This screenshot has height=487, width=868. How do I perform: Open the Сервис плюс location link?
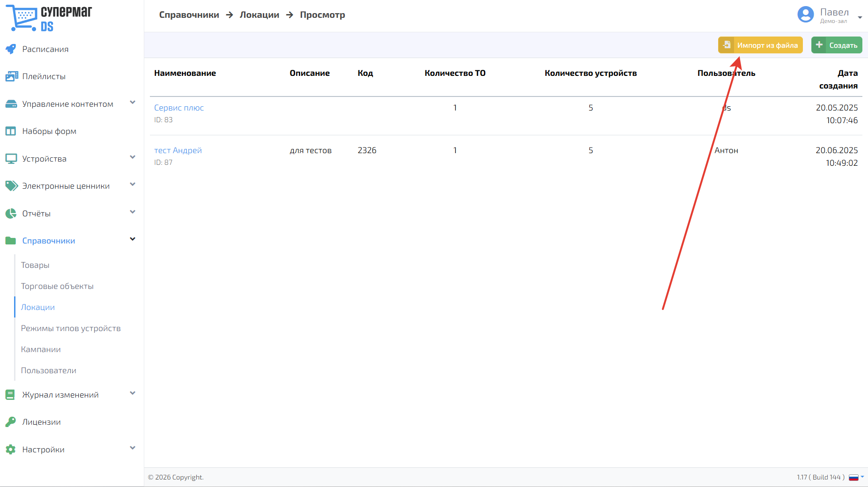click(x=179, y=108)
